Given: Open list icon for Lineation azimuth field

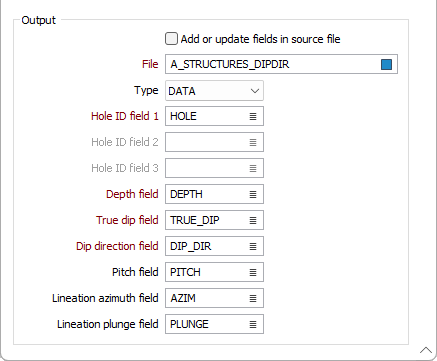Looking at the screenshot, I should pos(253,298).
